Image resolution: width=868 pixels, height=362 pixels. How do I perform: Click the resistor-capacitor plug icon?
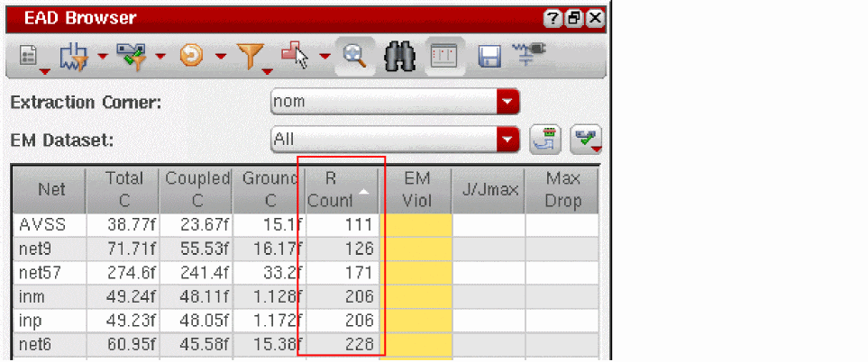529,54
